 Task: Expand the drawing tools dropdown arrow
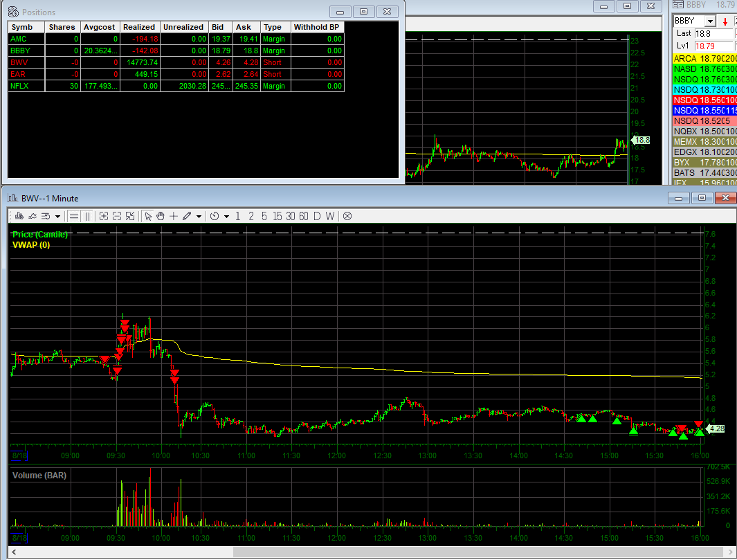(x=199, y=217)
